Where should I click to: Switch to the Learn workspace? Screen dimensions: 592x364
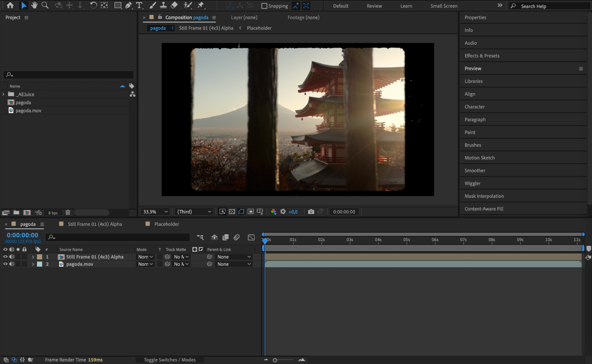coord(406,6)
